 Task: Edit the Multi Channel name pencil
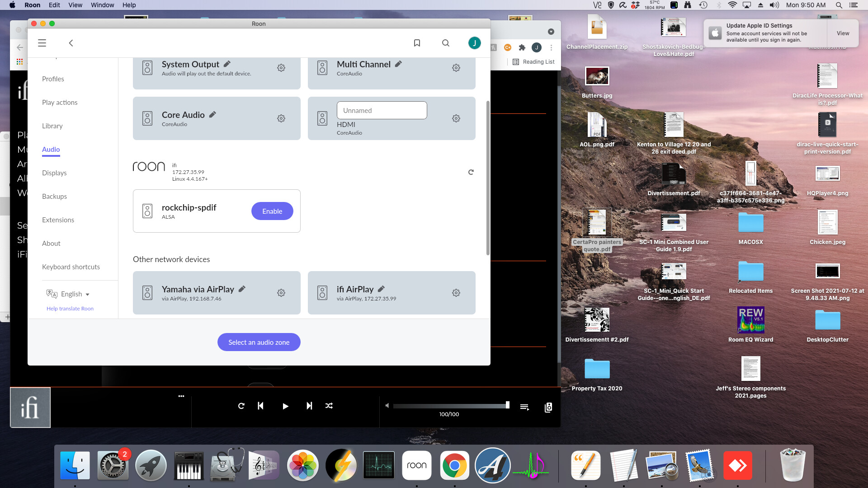pyautogui.click(x=398, y=64)
